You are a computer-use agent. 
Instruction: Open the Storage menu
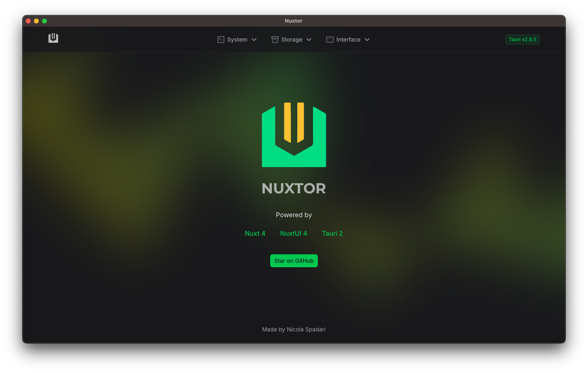[292, 40]
